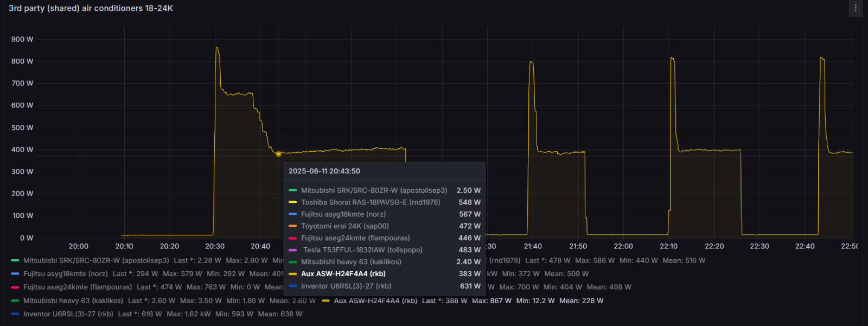Click 'Min: 12.2 W' in Aux legend row

click(x=535, y=300)
